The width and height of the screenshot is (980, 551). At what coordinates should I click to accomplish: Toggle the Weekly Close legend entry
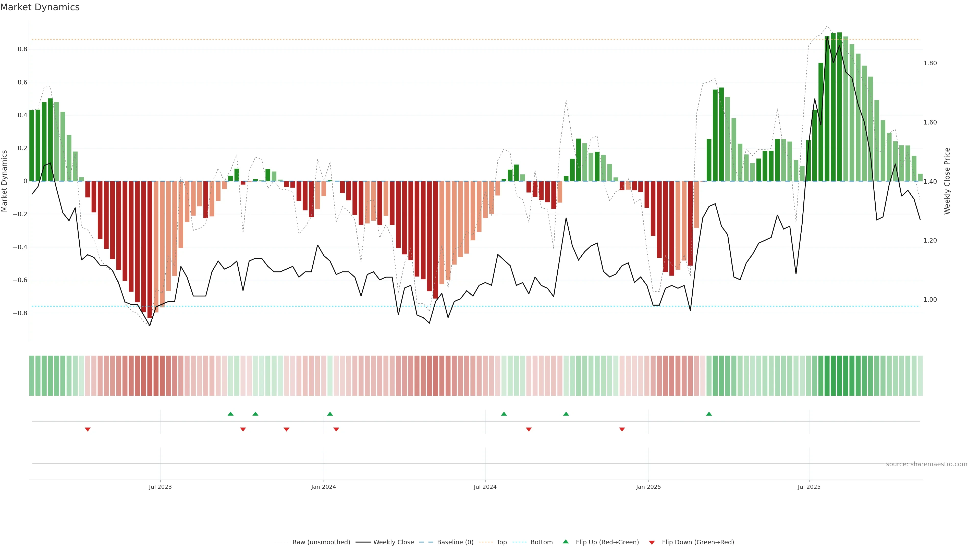pyautogui.click(x=393, y=542)
